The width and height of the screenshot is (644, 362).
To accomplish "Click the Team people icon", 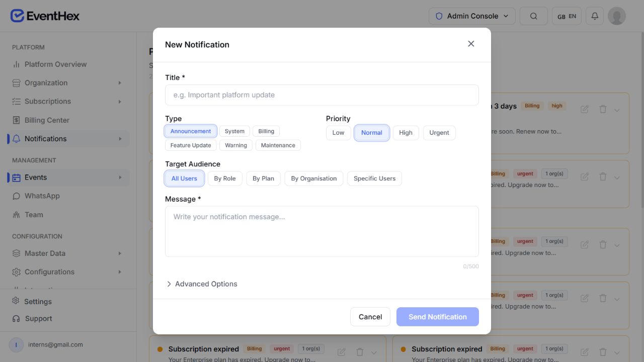I will pyautogui.click(x=16, y=215).
